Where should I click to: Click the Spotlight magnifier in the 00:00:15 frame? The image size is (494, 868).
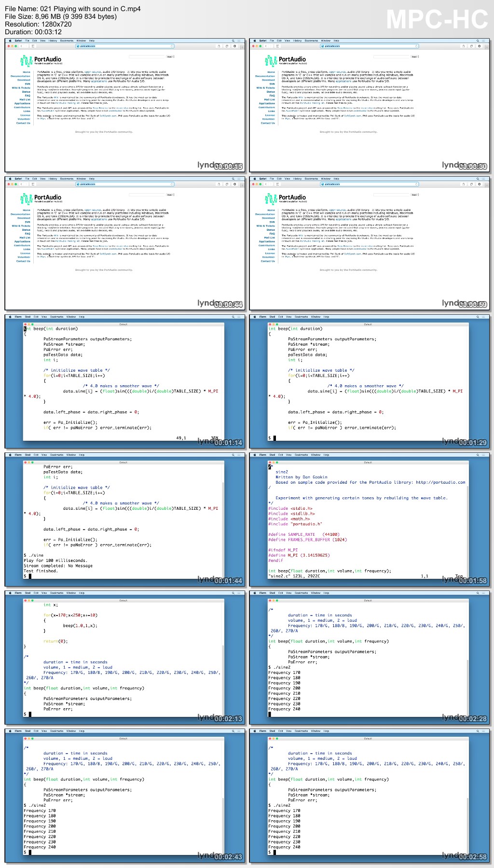click(233, 41)
